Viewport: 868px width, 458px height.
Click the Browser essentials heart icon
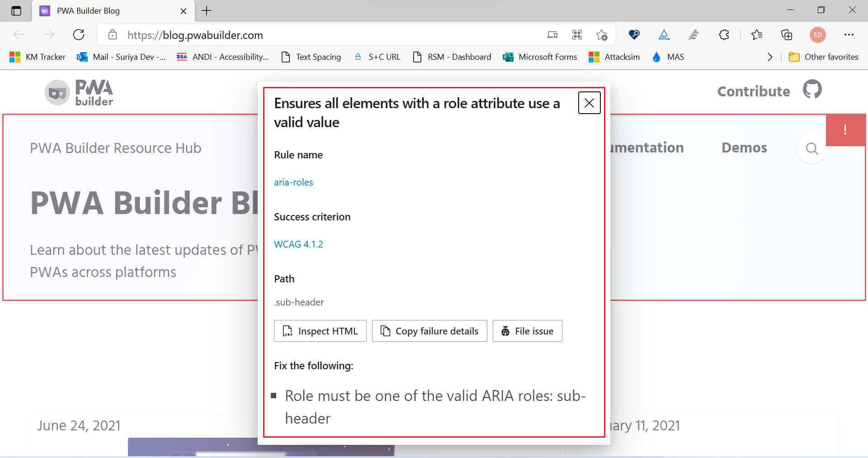(634, 35)
